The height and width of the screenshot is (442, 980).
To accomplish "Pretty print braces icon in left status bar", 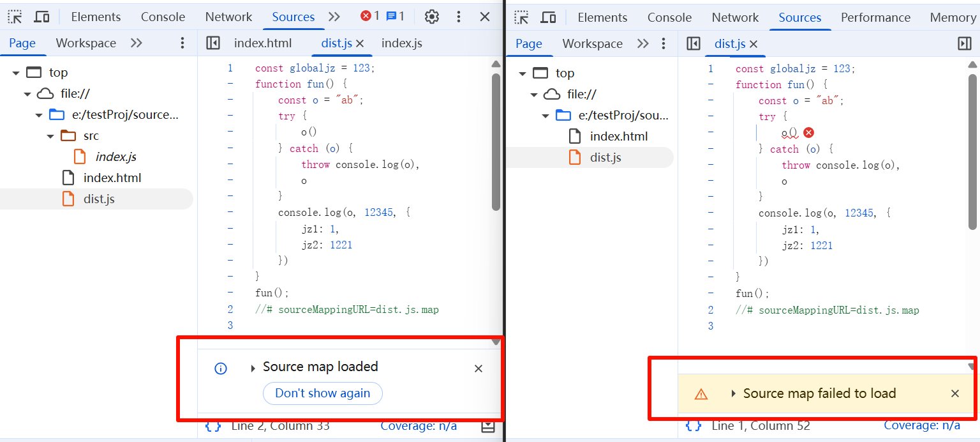I will (214, 426).
